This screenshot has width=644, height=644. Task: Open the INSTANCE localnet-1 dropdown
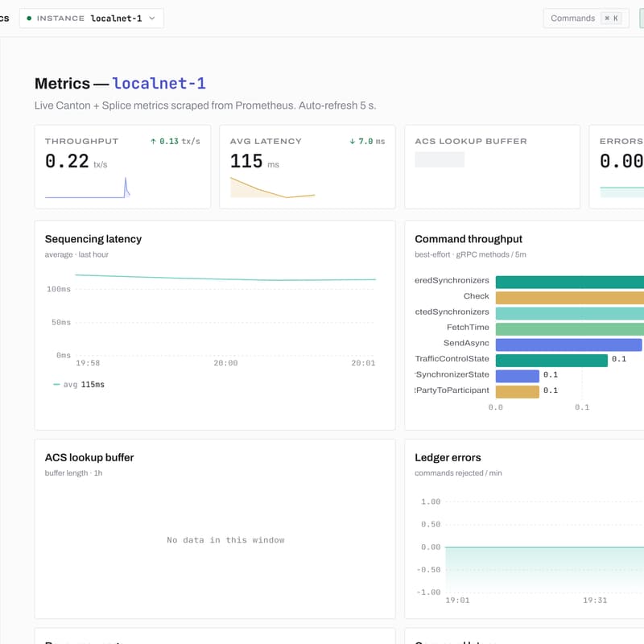coord(91,19)
